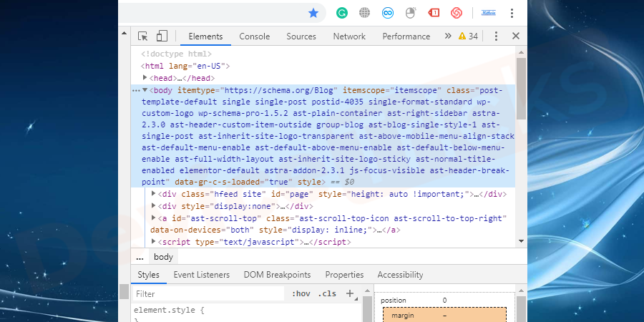Show more DevTools tabs with chevron
Viewport: 644px width, 322px height.
coord(448,36)
